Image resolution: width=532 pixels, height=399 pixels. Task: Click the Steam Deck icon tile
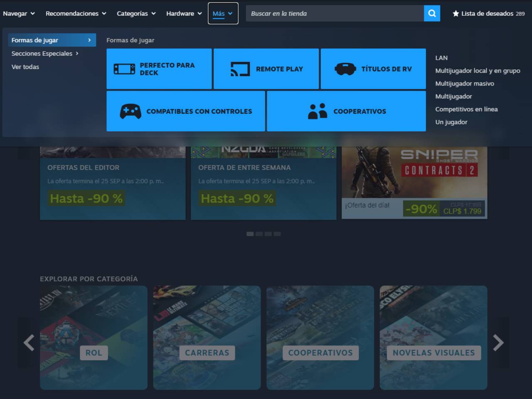click(124, 69)
